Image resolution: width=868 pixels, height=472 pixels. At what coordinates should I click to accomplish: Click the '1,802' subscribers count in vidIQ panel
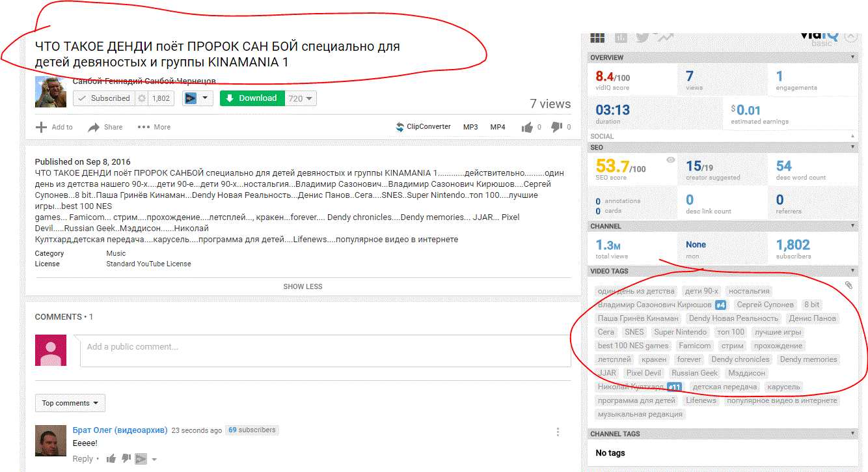tap(793, 245)
